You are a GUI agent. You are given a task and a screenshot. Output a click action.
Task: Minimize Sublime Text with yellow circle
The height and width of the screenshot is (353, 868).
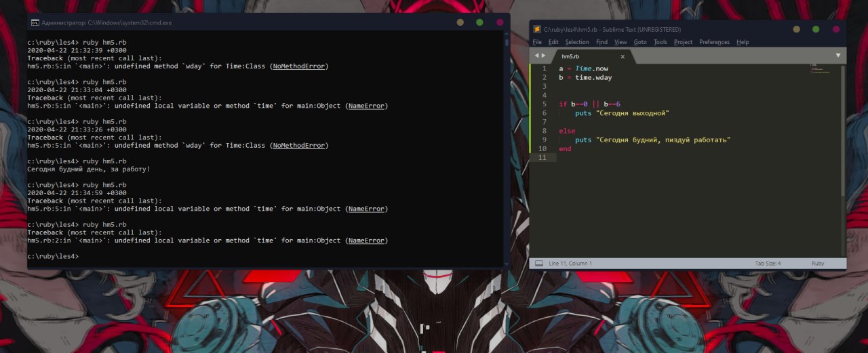coord(796,29)
